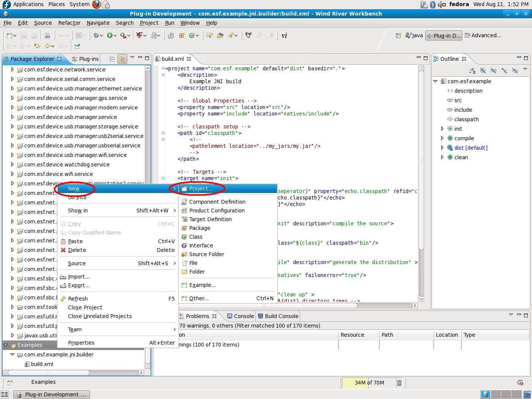Image resolution: width=532 pixels, height=399 pixels.
Task: Toggle Hide Top-Level Elements in Outline
Action: (515, 71)
